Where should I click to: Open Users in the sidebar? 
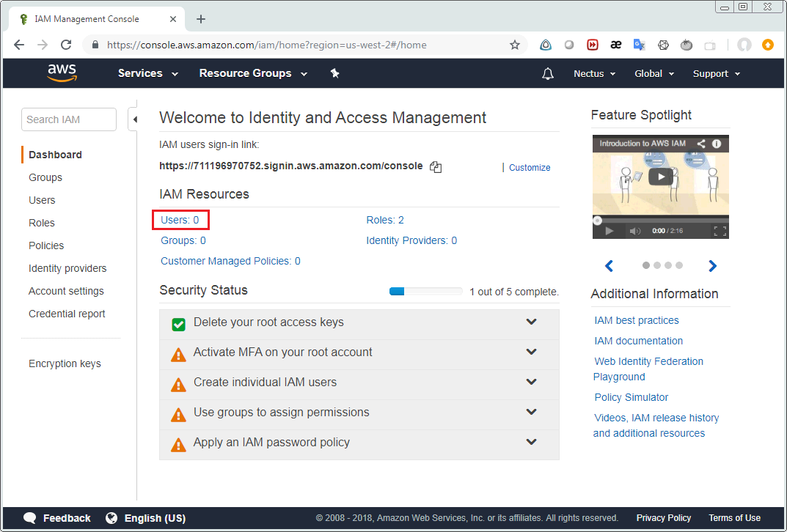[x=42, y=200]
